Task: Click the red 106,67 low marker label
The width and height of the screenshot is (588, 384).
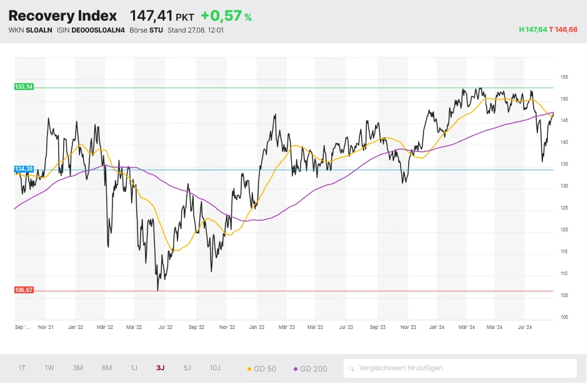Action: (x=23, y=290)
